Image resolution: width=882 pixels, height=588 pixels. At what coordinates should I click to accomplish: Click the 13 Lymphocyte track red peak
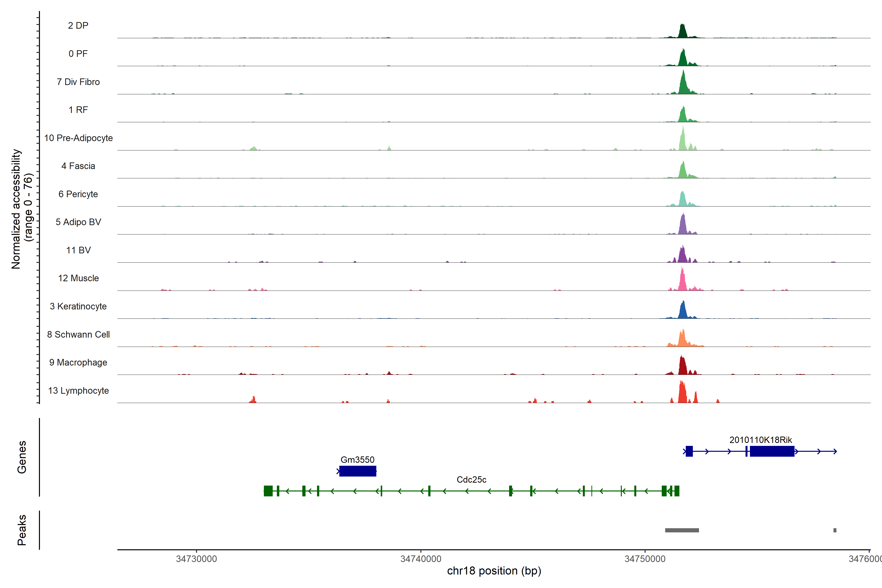click(x=683, y=394)
